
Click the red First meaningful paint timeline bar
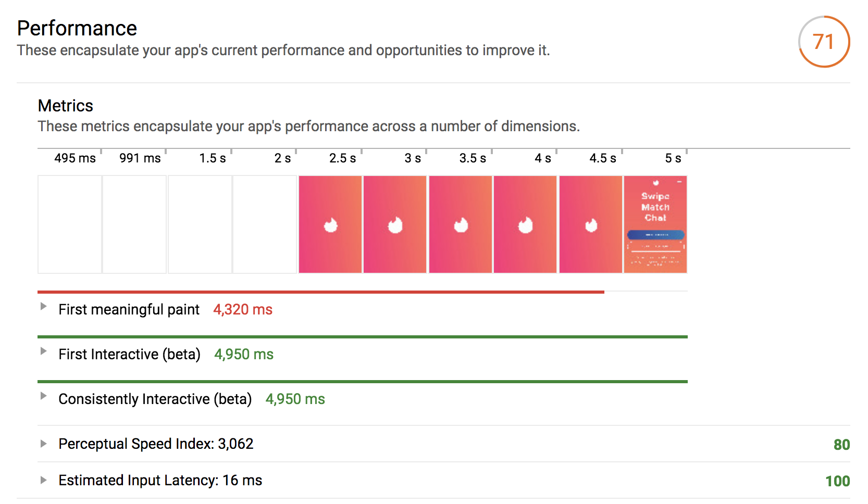[x=321, y=292]
